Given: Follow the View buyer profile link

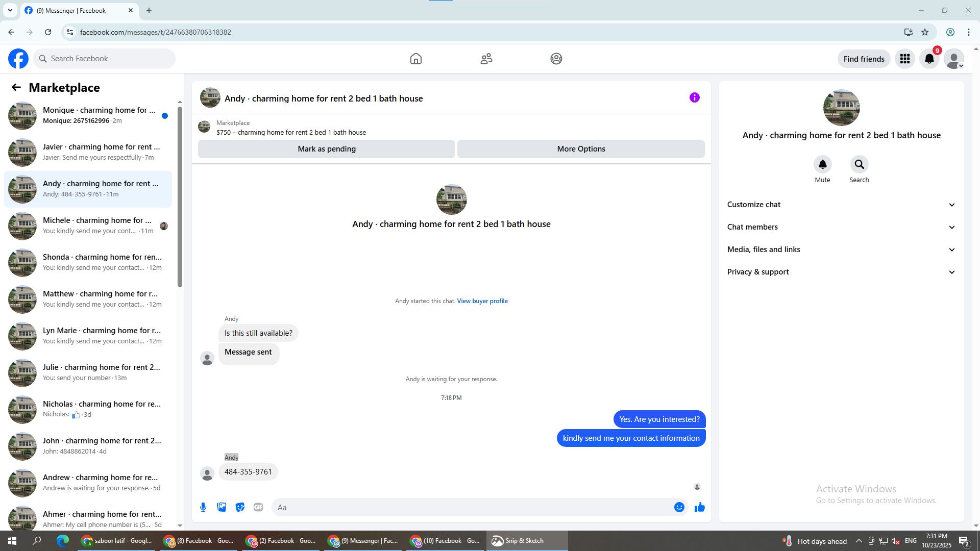Looking at the screenshot, I should pyautogui.click(x=482, y=301).
